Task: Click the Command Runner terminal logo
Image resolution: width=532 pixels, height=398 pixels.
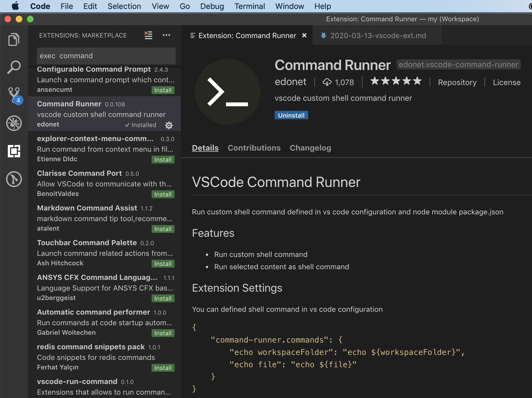Action: (227, 92)
